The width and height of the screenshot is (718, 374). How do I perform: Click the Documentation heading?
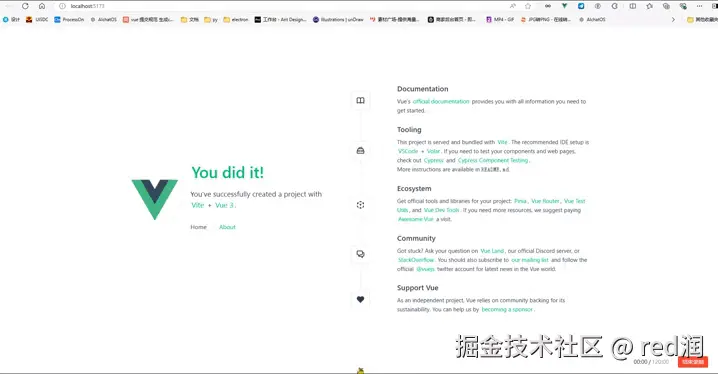point(423,89)
